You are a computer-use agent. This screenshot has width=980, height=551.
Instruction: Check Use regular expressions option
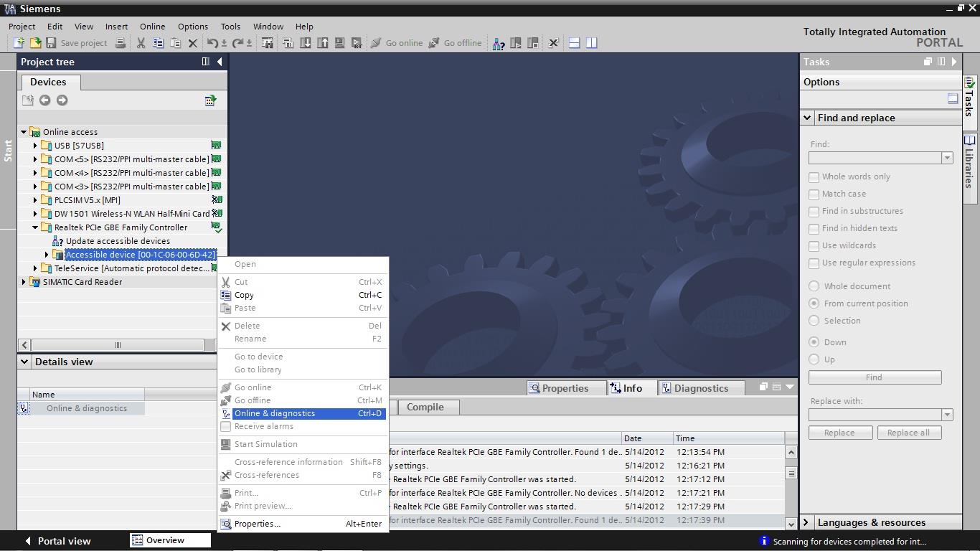(814, 263)
